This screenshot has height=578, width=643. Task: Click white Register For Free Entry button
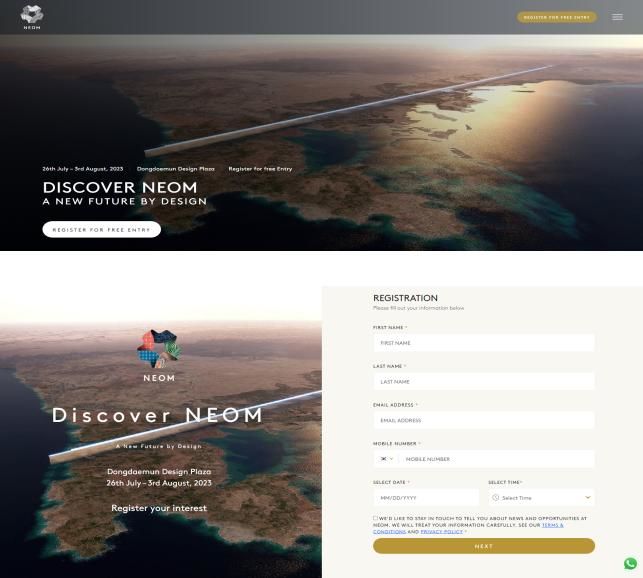[x=102, y=230]
